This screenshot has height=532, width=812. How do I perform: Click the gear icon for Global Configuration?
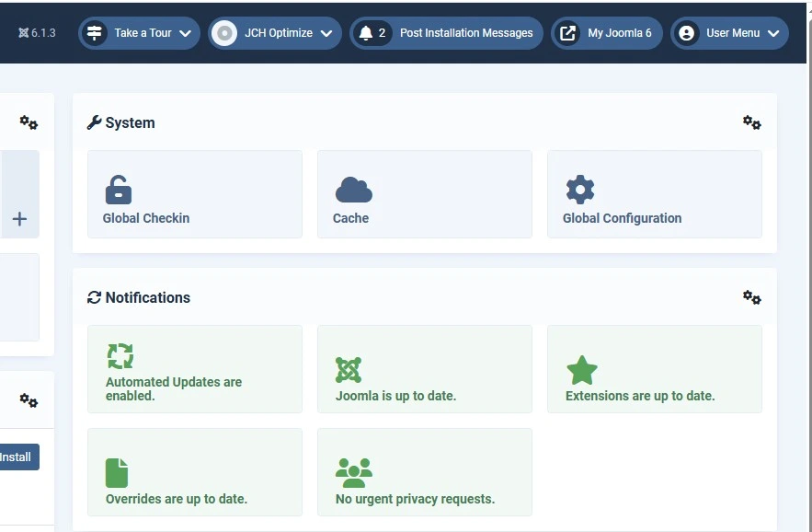[x=580, y=190]
